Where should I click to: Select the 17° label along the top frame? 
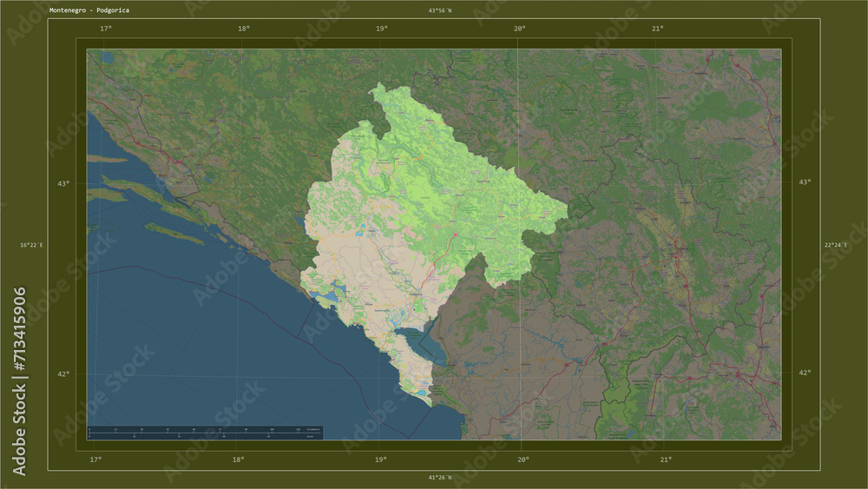click(106, 29)
